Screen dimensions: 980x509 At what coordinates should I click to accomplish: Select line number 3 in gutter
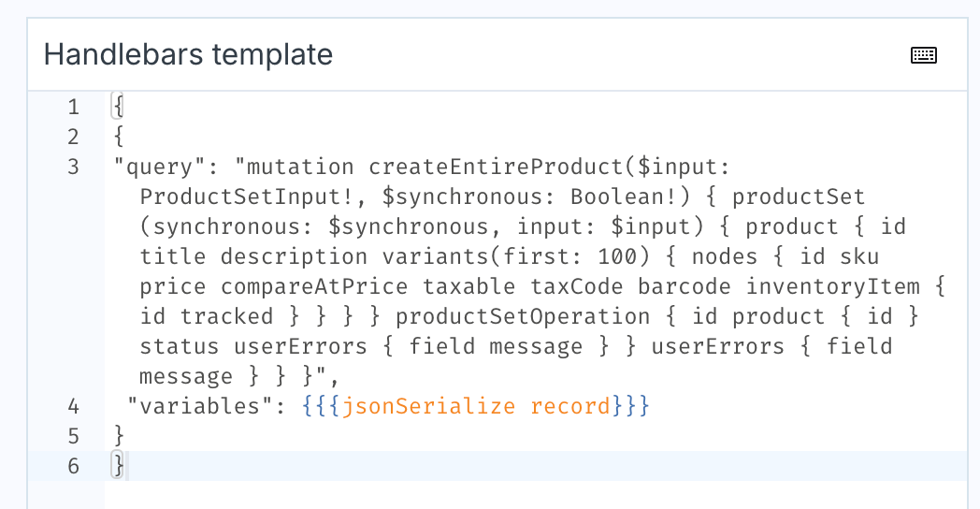[74, 167]
